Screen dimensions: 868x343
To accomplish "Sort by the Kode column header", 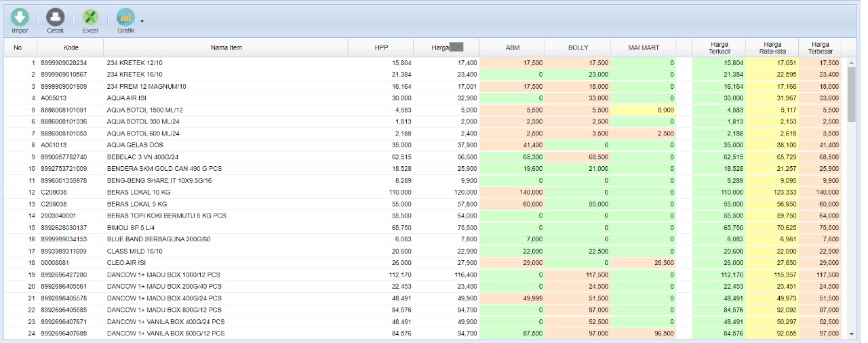I will point(71,47).
